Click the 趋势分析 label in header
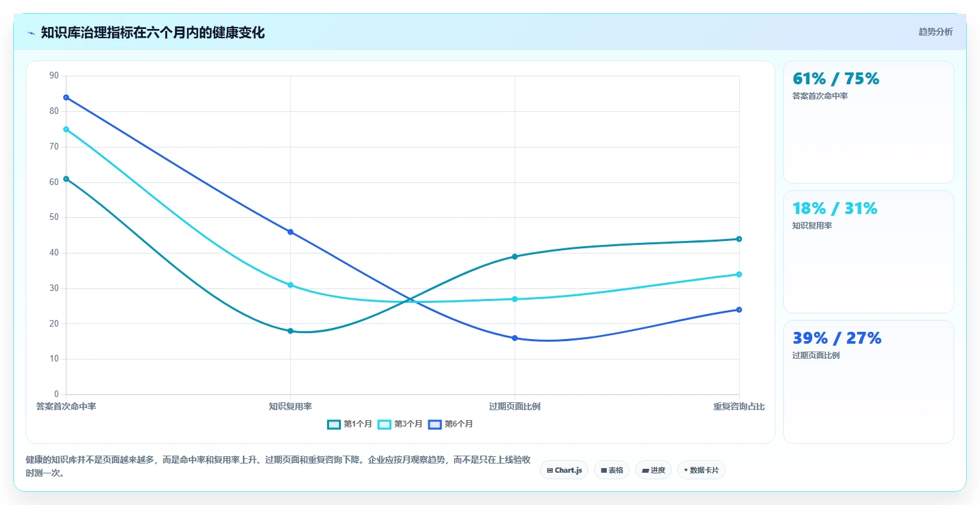This screenshot has width=980, height=505. pyautogui.click(x=935, y=32)
